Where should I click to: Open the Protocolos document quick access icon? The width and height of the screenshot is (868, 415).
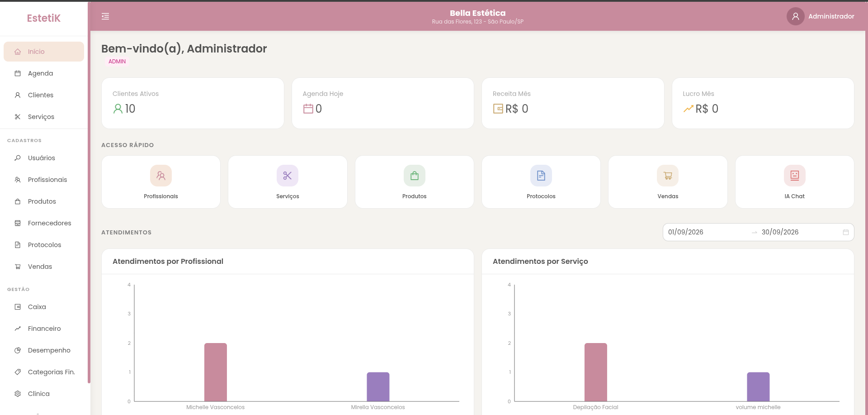541,176
